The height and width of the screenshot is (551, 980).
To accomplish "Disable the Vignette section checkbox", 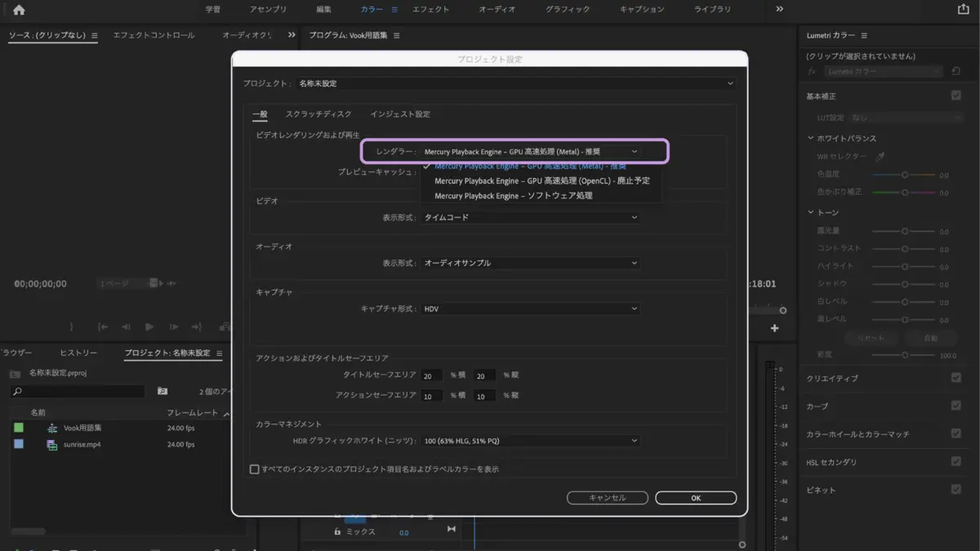I will [x=956, y=490].
